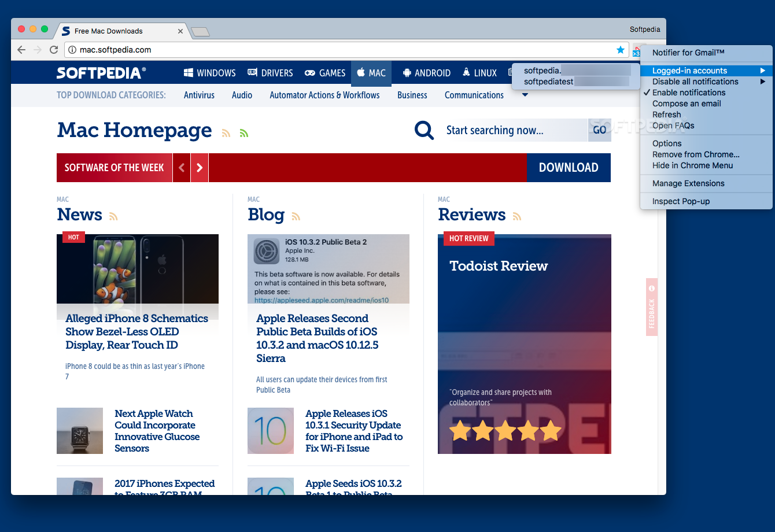
Task: Click the RSS icon next to News
Action: pos(113,217)
